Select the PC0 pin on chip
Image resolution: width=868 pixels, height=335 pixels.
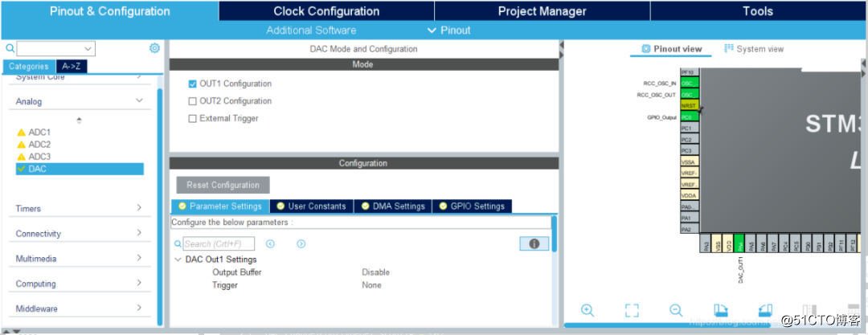click(690, 117)
